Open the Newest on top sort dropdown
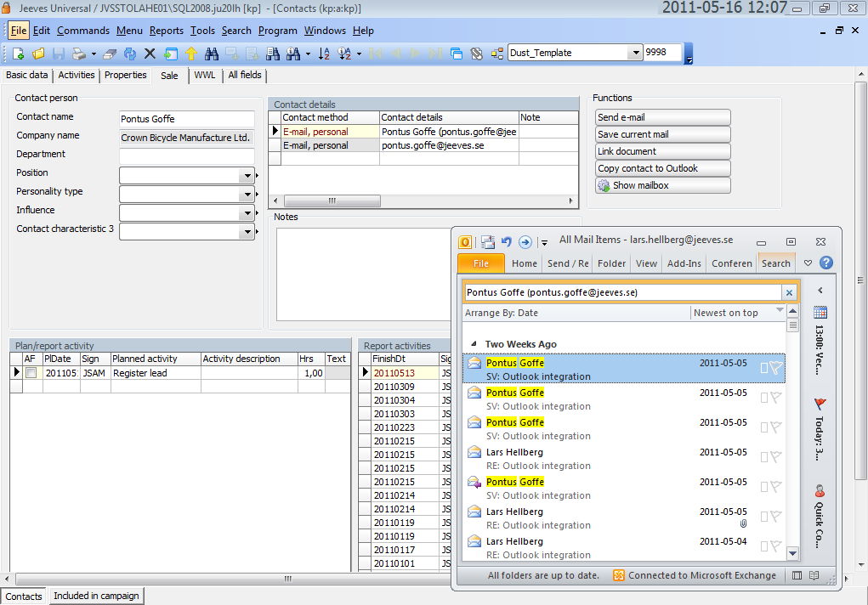868x605 pixels. click(x=780, y=310)
